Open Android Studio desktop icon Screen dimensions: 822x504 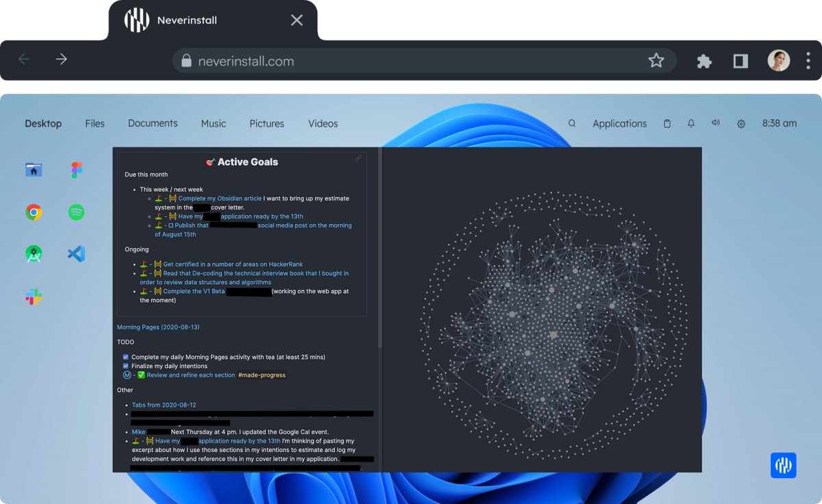pos(34,254)
